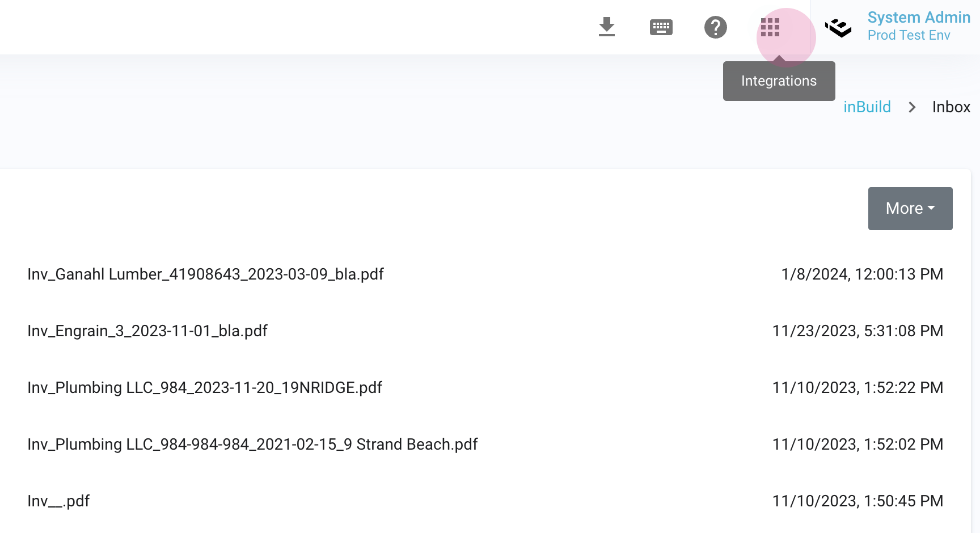Open the Inv__.pdf file row

[x=58, y=501]
